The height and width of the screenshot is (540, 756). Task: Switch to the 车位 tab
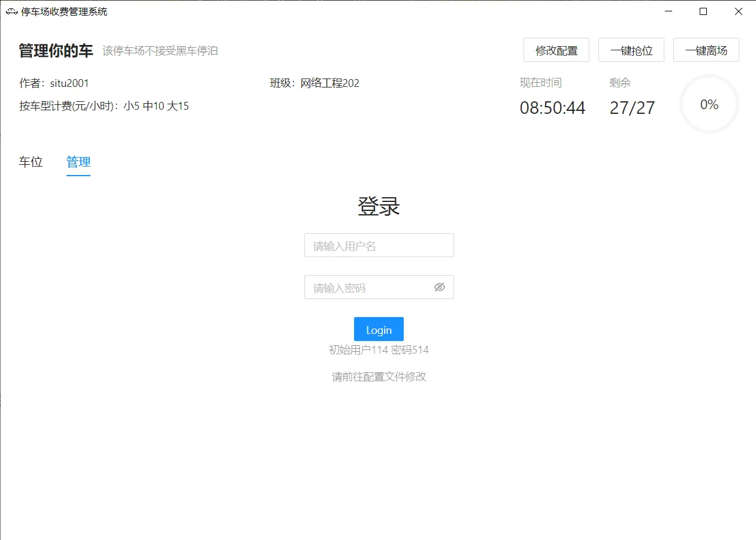pyautogui.click(x=31, y=162)
